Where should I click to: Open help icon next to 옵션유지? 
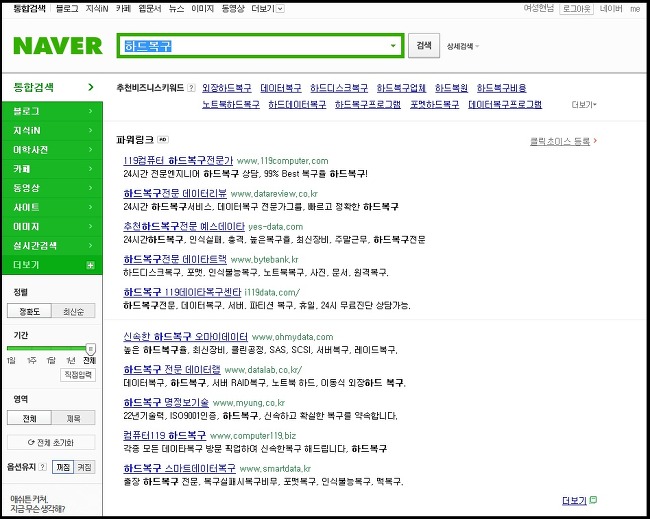(x=43, y=467)
